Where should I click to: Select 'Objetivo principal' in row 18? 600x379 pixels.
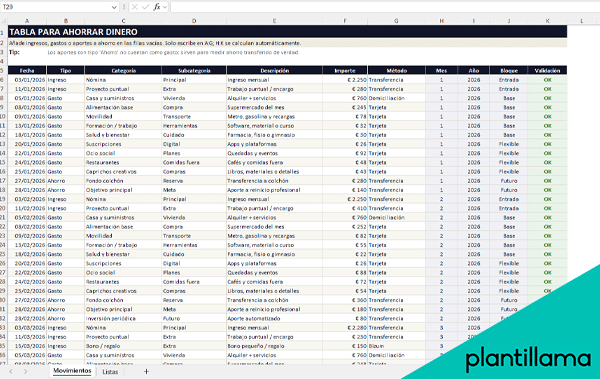[123, 190]
